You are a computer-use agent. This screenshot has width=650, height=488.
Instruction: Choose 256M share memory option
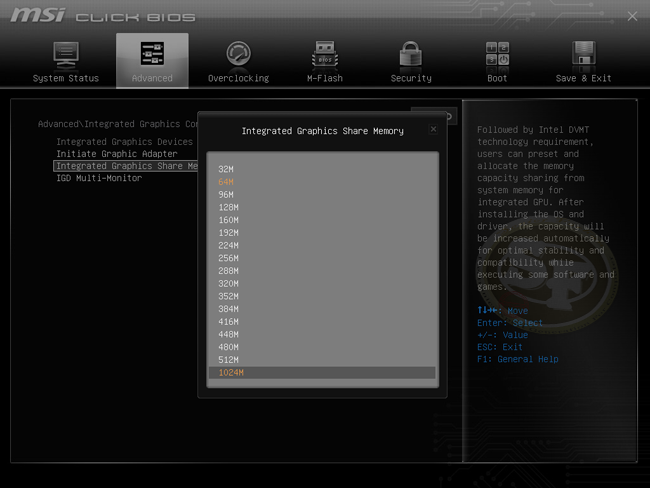[x=322, y=258]
